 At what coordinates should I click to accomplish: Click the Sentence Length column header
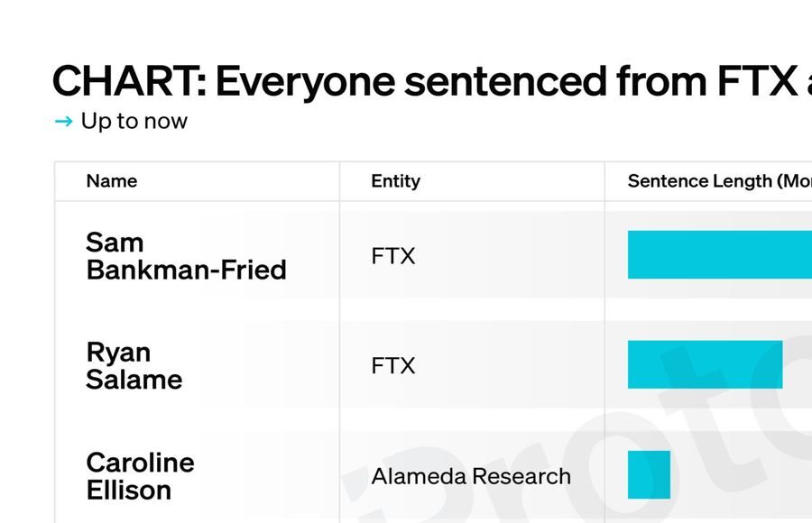coord(719,181)
